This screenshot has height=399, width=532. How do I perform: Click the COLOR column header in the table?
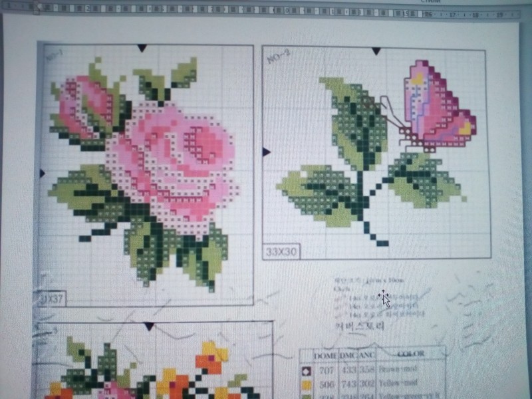tap(411, 354)
